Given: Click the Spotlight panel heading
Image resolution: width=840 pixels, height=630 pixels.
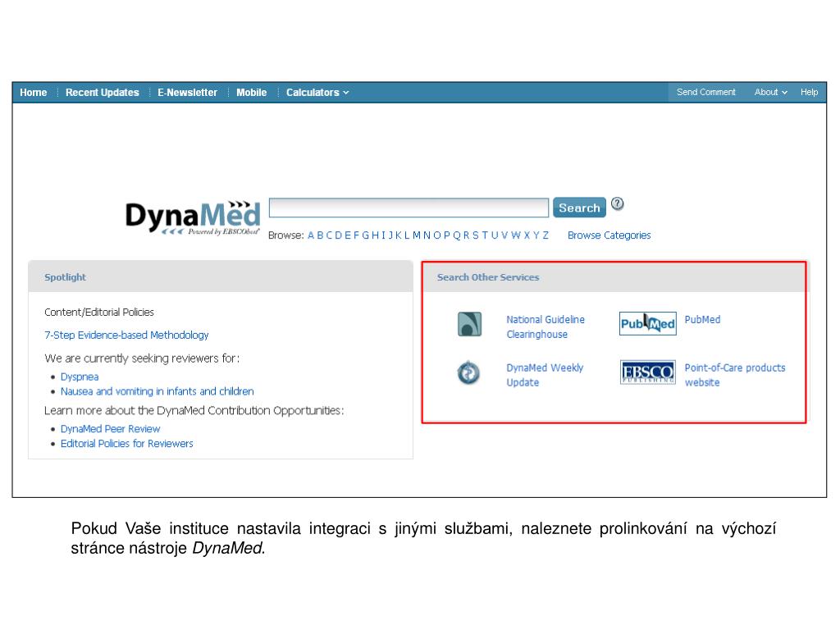Looking at the screenshot, I should (x=65, y=277).
